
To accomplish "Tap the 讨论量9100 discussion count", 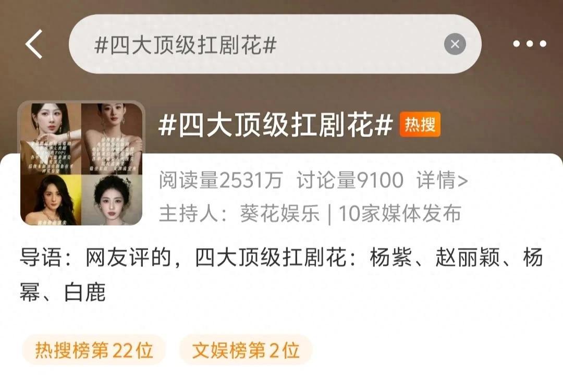I will (x=350, y=180).
